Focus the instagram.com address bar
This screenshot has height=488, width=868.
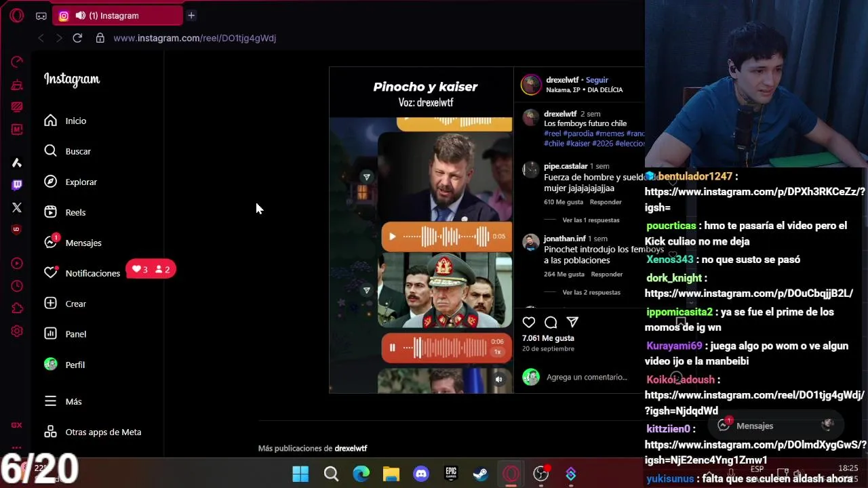(195, 38)
